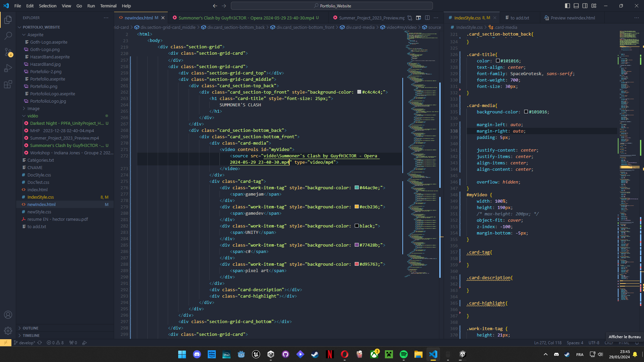Open File Explorer from the taskbar

(418, 354)
